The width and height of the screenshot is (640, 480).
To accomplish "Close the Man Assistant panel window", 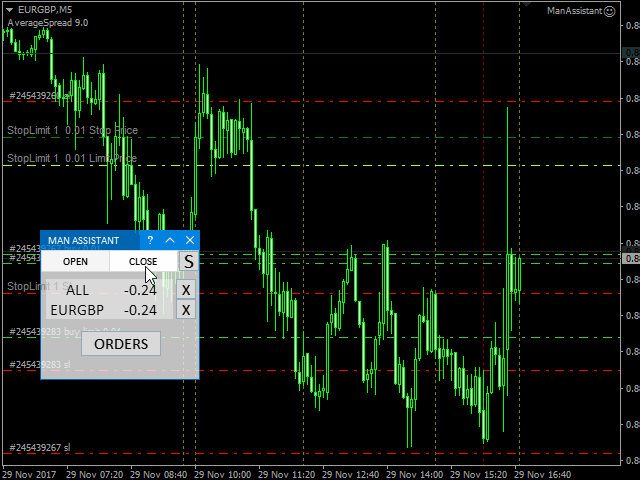I will coord(189,240).
